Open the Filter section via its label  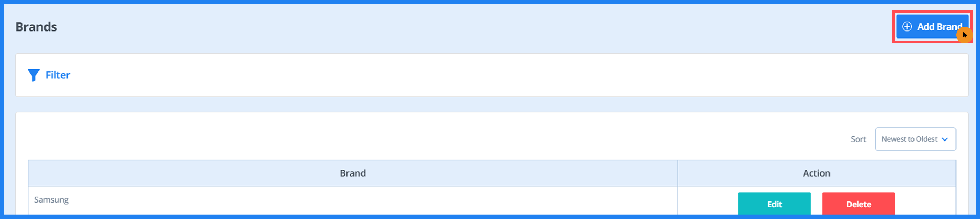tap(58, 75)
